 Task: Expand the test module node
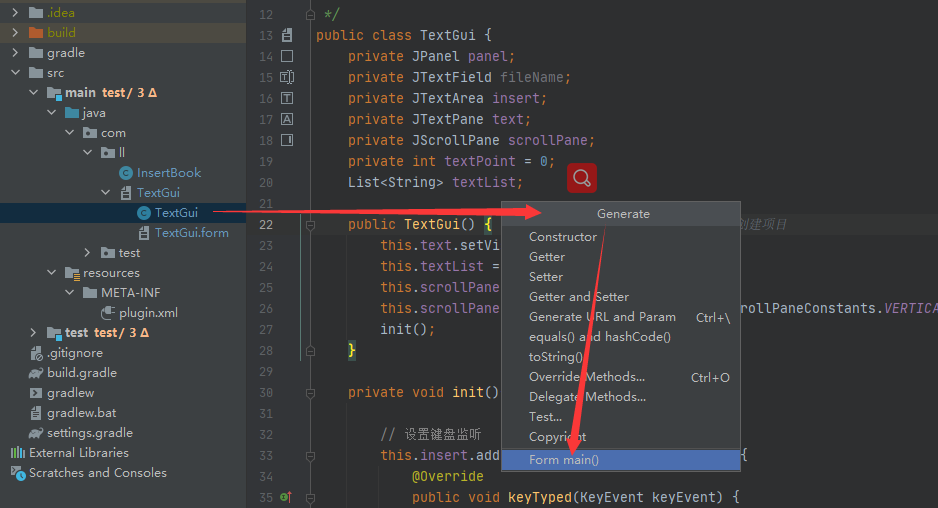34,333
